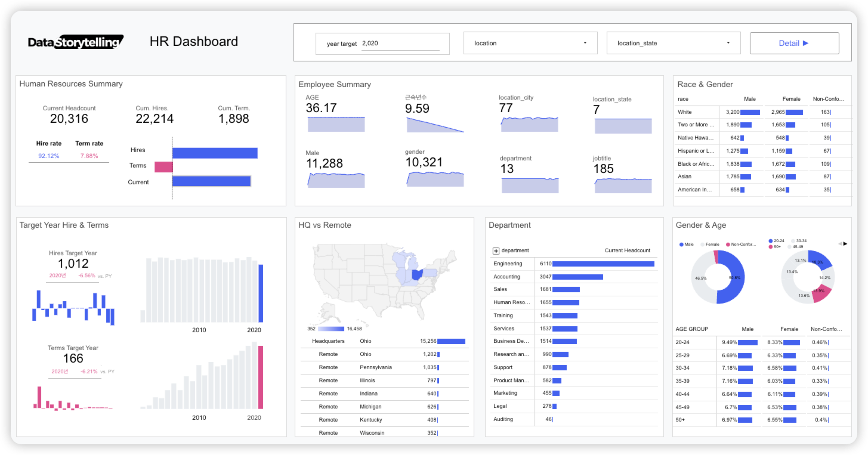Sort by Current Headcount column header
The image size is (868, 455).
coord(628,250)
